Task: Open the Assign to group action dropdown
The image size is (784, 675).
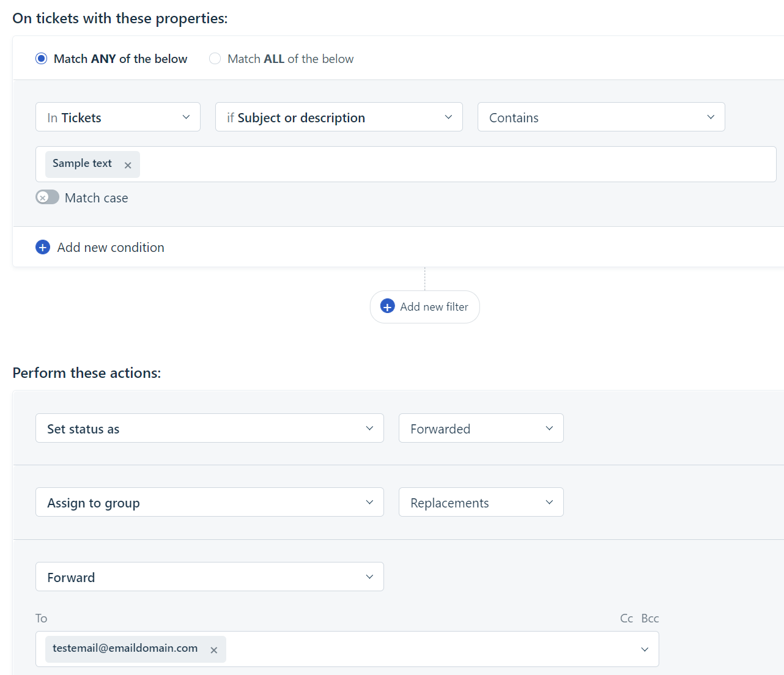Action: click(x=210, y=502)
